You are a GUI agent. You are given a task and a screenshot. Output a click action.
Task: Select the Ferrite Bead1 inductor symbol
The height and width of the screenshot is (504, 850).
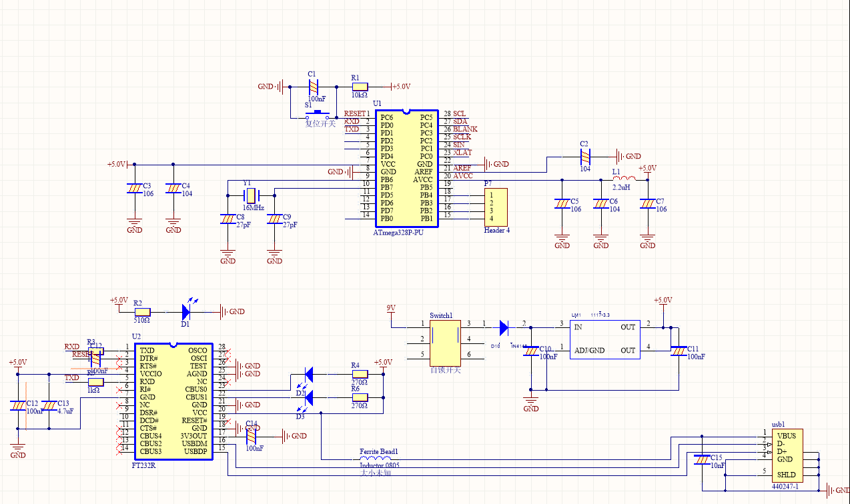tap(376, 459)
